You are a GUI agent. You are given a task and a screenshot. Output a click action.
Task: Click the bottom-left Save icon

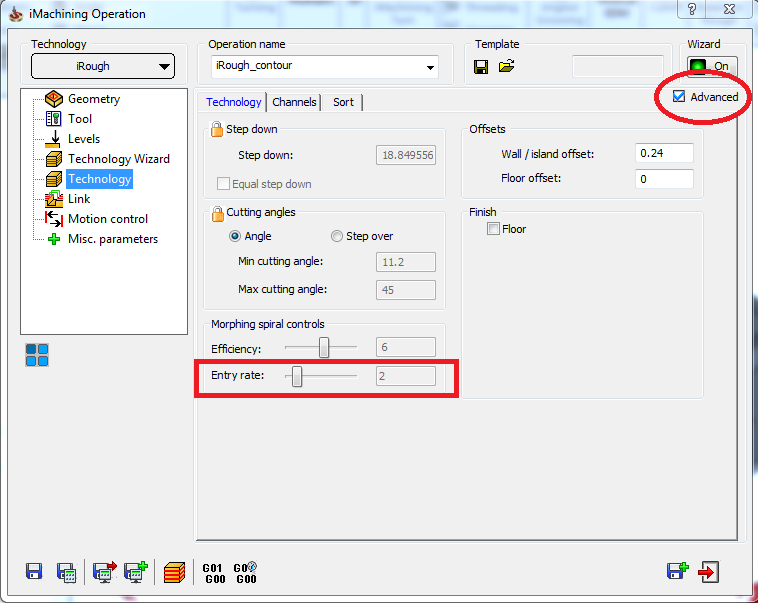coord(34,572)
